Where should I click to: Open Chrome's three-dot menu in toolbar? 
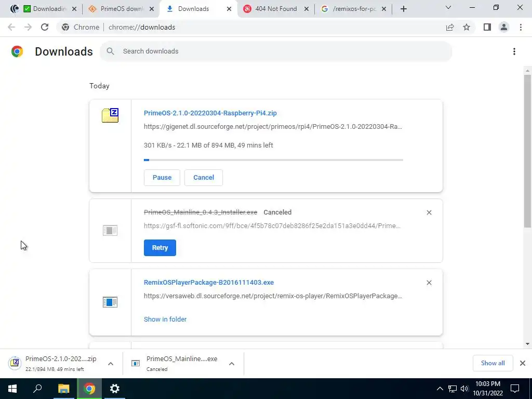coord(521,27)
